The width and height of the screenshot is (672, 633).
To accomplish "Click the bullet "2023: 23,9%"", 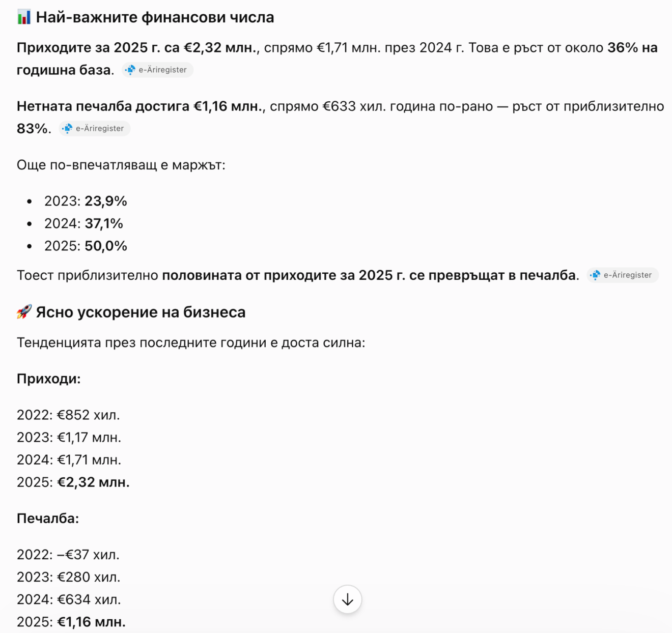I will tap(86, 201).
